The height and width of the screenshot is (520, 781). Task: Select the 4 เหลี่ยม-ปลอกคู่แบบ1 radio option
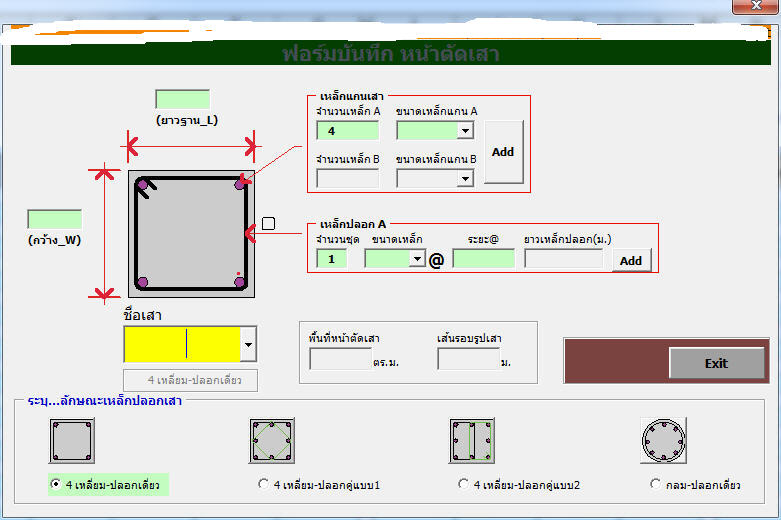click(x=264, y=485)
